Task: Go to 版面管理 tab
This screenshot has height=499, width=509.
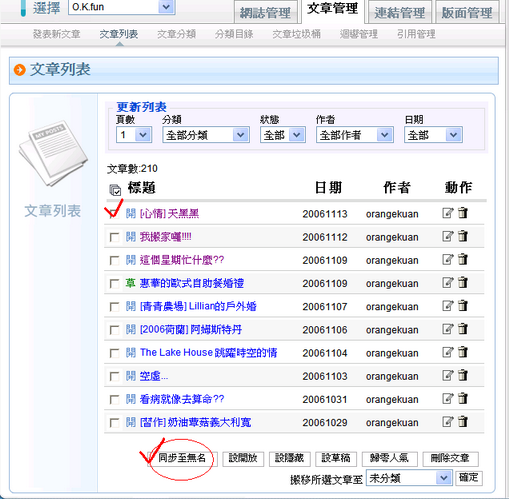Action: pos(467,13)
